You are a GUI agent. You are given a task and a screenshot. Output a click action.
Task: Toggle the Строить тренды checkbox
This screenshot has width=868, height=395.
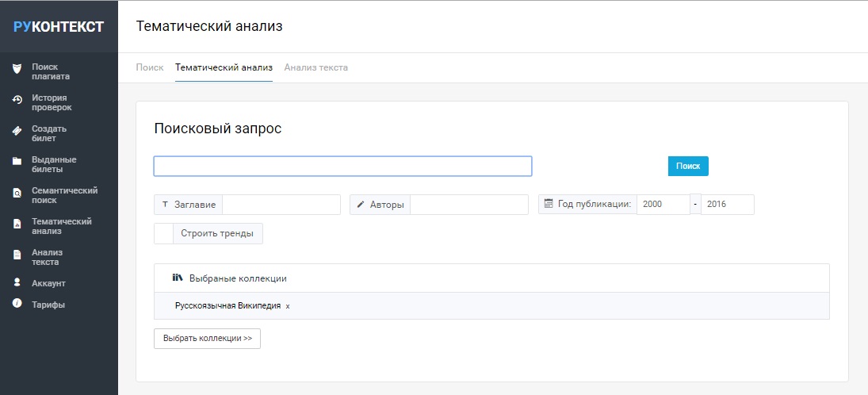coord(164,233)
